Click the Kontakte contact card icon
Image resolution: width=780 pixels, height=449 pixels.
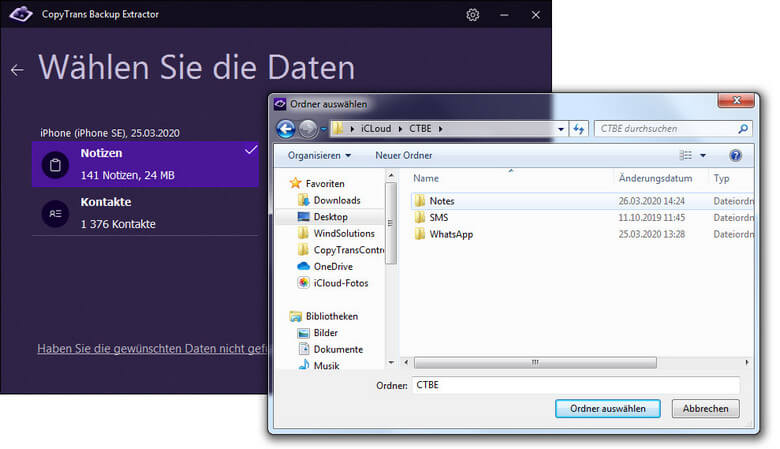pos(55,214)
